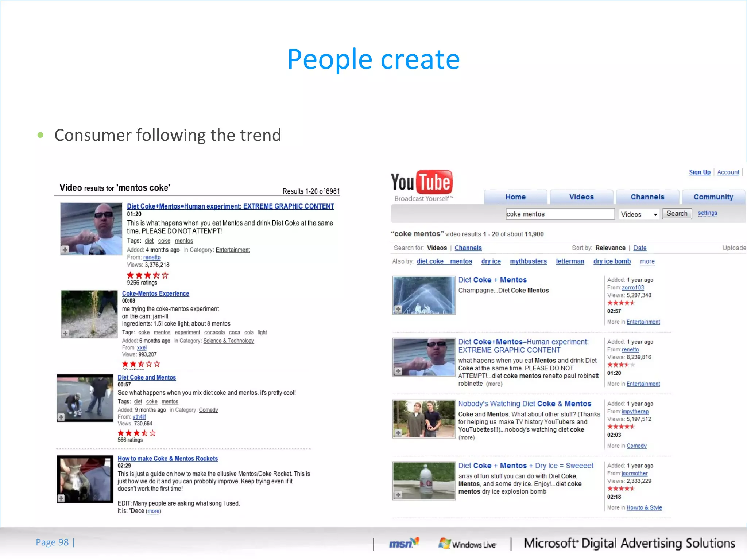Click plus icon on Diet Coke and Mentos thumbnail
This screenshot has width=747, height=560.
pyautogui.click(x=61, y=417)
